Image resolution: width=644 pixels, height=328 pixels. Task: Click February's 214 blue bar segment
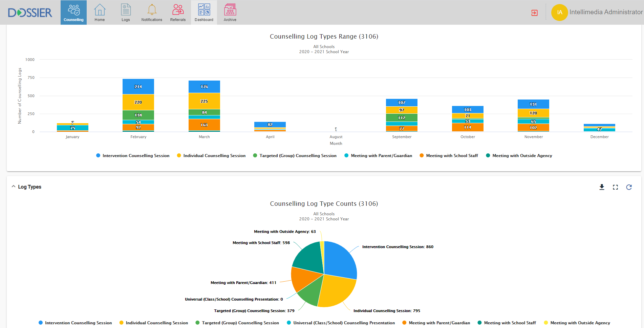coord(138,87)
